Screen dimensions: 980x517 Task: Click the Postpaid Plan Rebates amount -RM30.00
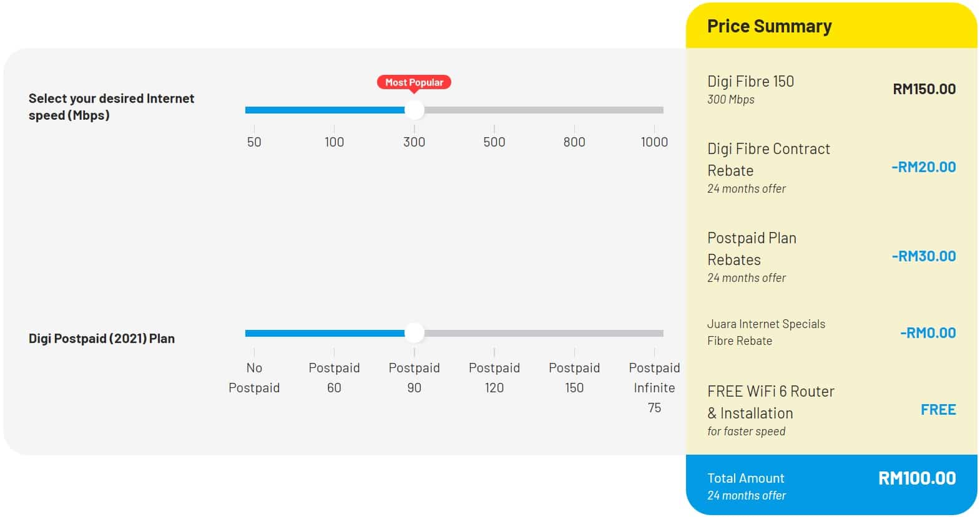(924, 256)
